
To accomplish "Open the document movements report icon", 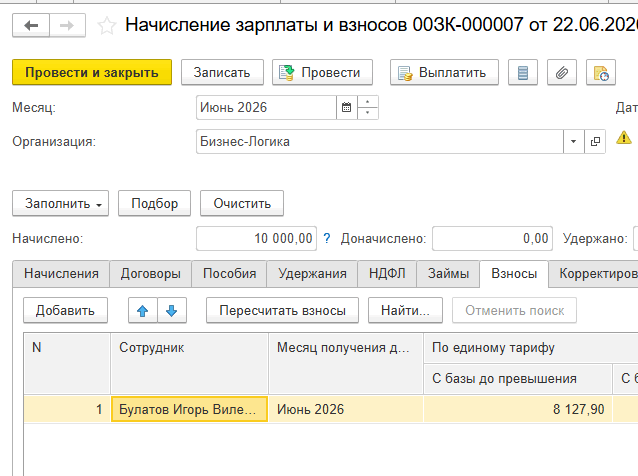I will pos(523,72).
